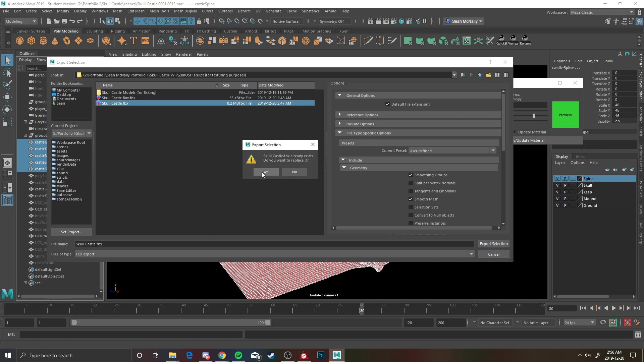Viewport: 644px width, 362px height.
Task: Collapse the Geometry section
Action: pos(344,168)
